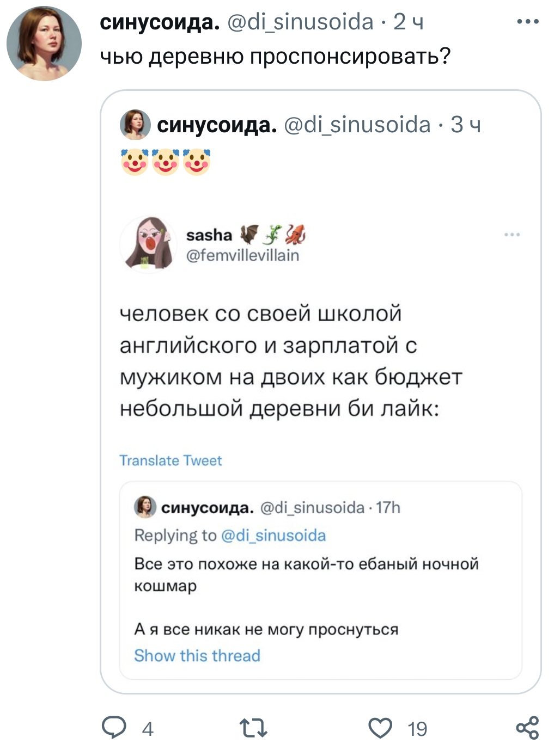Screen dimensions: 554x756
Task: Like the tweet with heart icon
Action: click(380, 728)
